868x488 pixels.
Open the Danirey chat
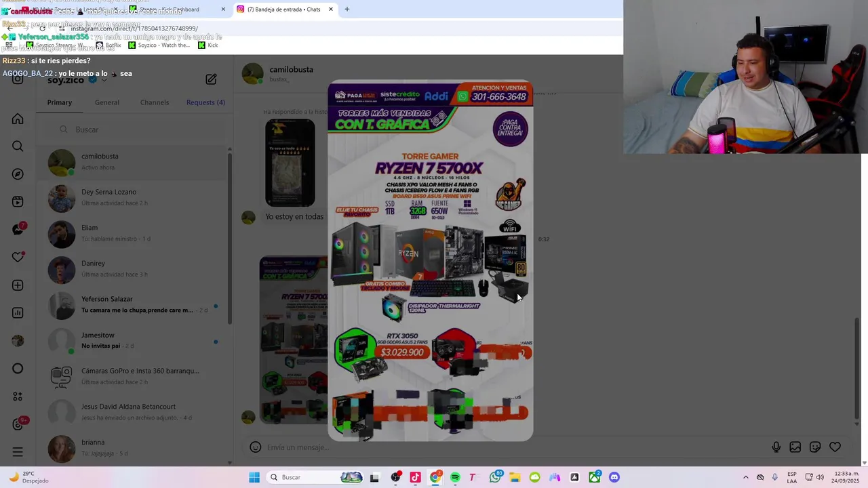coord(132,270)
